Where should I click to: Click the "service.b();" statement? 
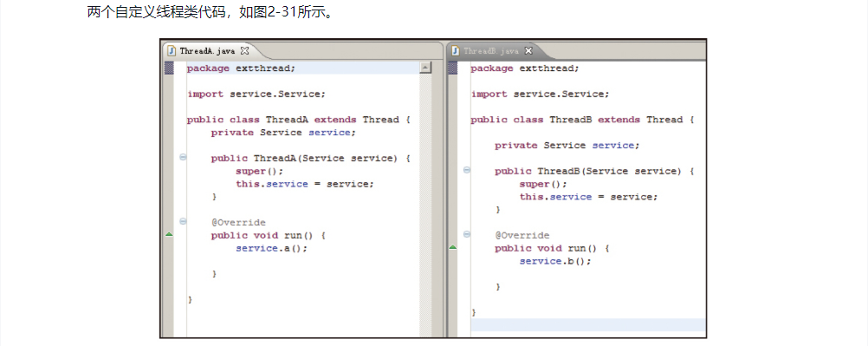[x=555, y=261]
